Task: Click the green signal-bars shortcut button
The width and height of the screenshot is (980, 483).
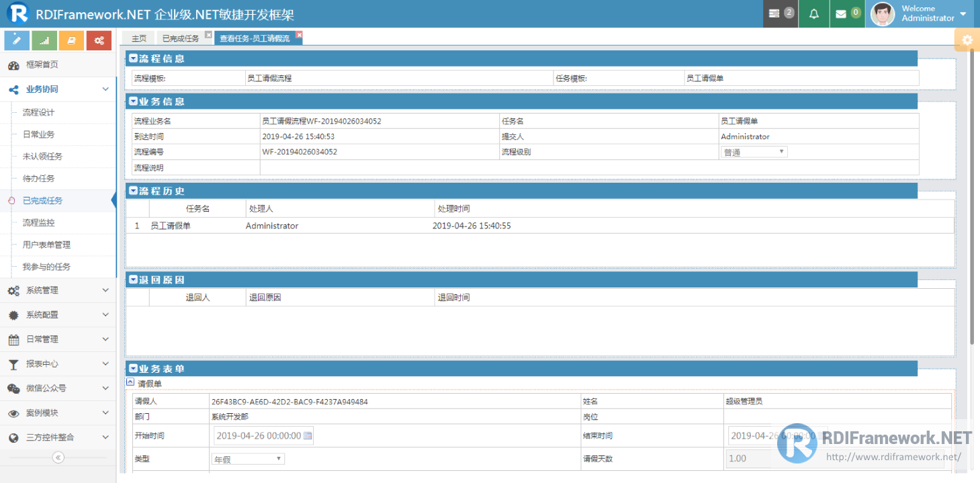Action: [x=44, y=40]
